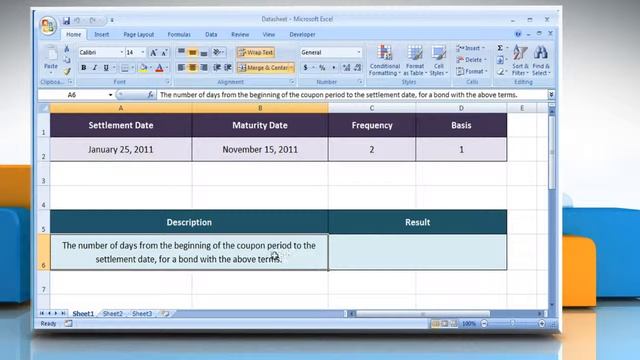Toggle Middle Align vertical alignment
The height and width of the screenshot is (360, 640).
point(192,52)
